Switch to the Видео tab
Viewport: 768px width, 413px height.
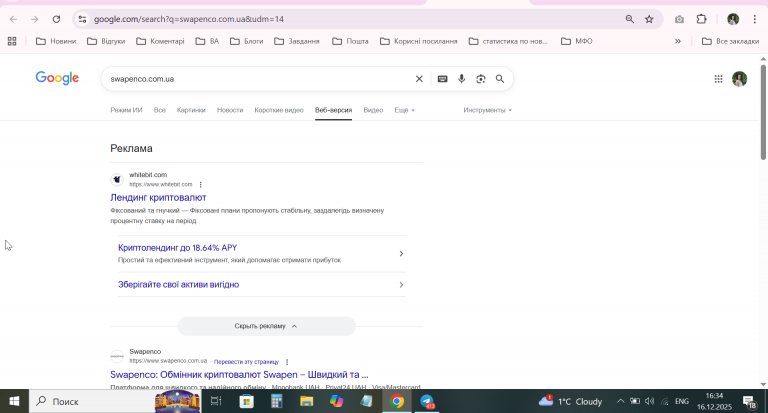tap(373, 110)
